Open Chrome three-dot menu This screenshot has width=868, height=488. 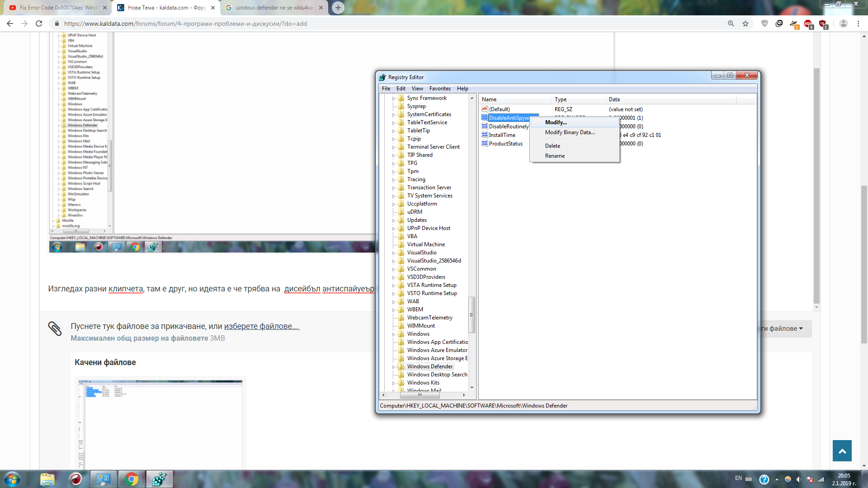(x=858, y=23)
